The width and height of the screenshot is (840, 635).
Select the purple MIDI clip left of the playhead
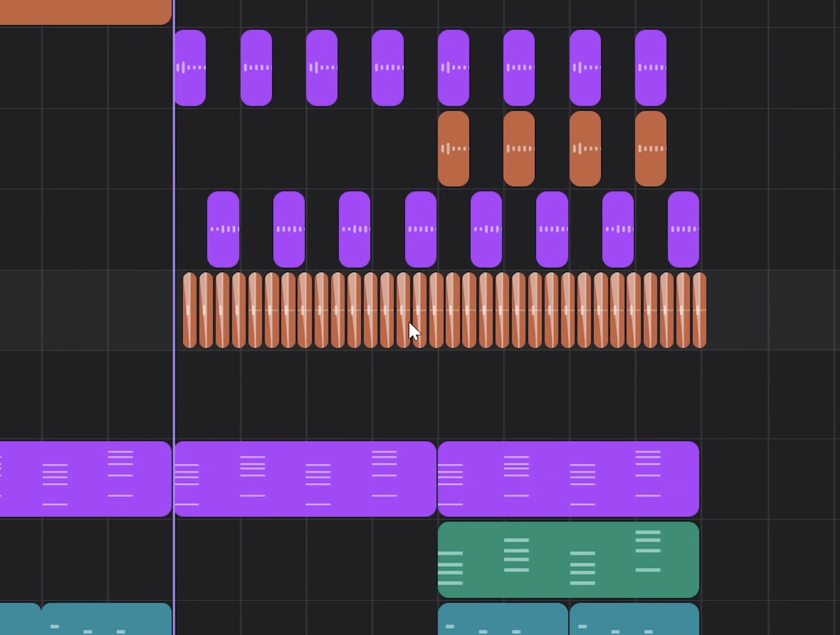coord(85,479)
